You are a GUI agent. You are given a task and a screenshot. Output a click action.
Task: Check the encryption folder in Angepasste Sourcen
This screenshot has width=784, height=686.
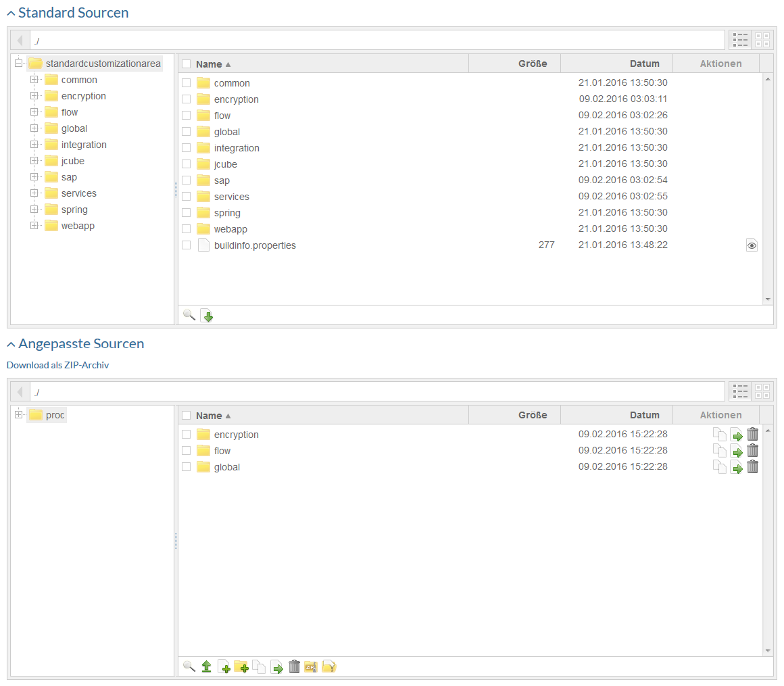click(187, 435)
